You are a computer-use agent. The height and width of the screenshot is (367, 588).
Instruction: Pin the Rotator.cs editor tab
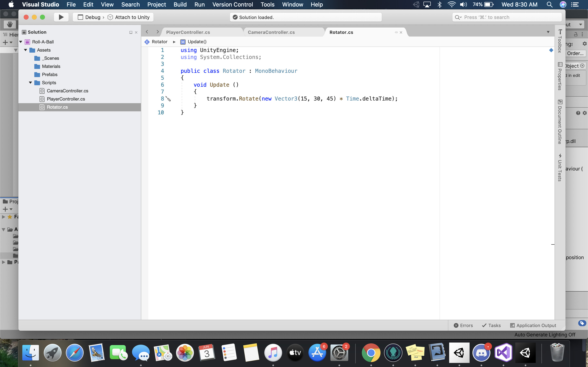point(396,32)
